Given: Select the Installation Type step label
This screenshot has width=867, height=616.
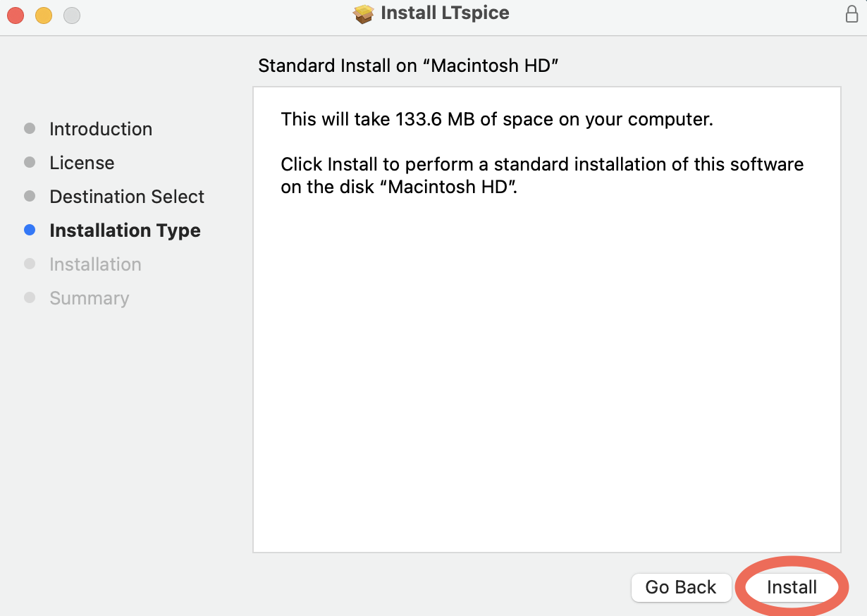Looking at the screenshot, I should pyautogui.click(x=125, y=230).
